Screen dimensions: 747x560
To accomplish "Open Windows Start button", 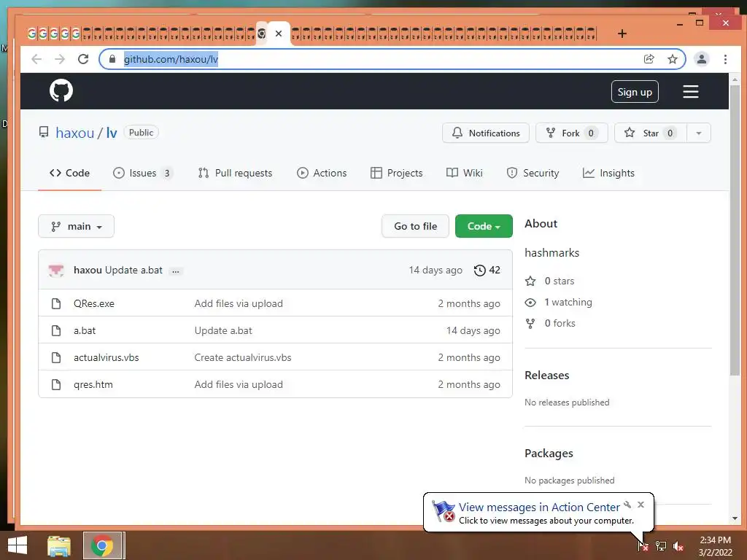I will click(x=18, y=545).
